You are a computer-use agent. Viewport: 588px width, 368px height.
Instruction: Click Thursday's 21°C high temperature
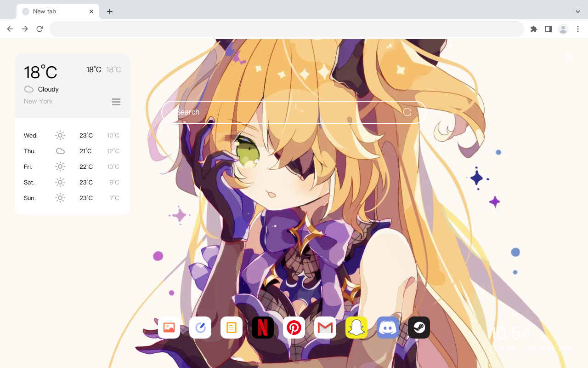click(85, 151)
